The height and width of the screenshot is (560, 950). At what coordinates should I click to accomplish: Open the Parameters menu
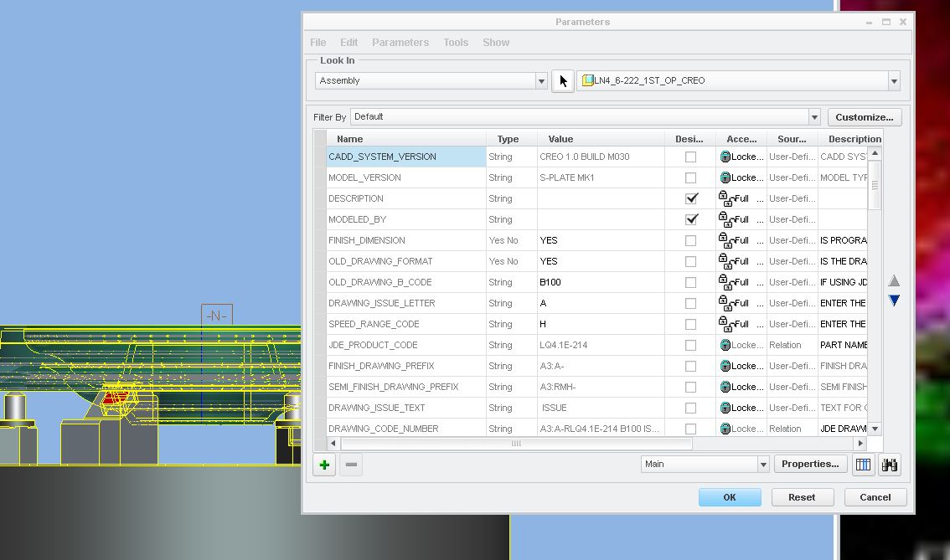[x=400, y=43]
